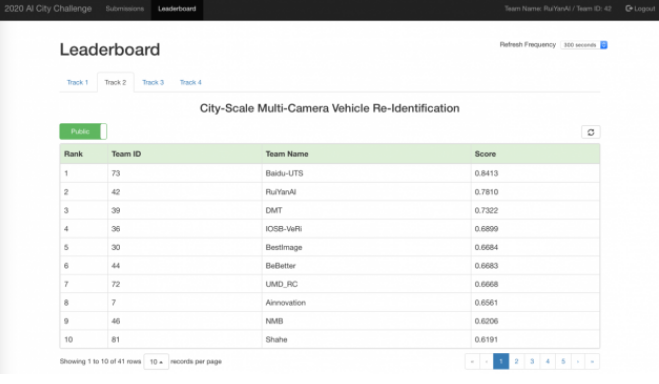Click the table refresh icon button
The width and height of the screenshot is (659, 384).
coord(590,132)
